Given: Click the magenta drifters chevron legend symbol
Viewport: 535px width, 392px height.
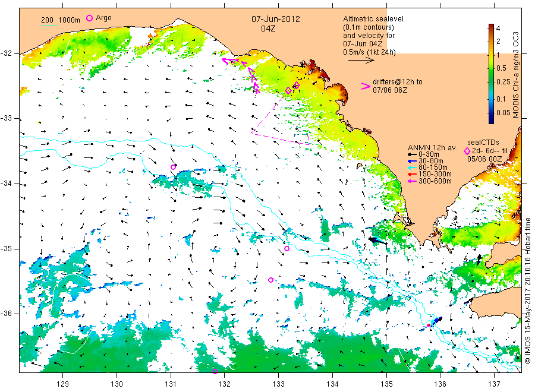Looking at the screenshot, I should [366, 86].
